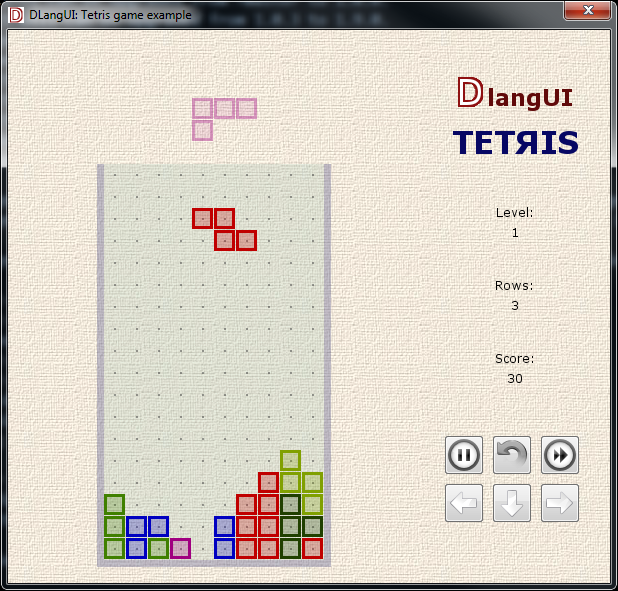
Task: Click the Rows count value 3
Action: coord(514,305)
